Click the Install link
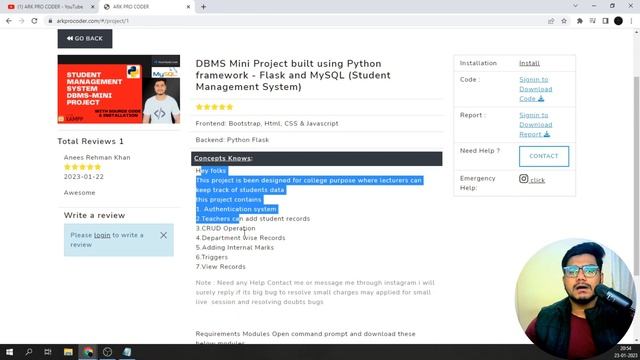The height and width of the screenshot is (360, 640). point(529,63)
